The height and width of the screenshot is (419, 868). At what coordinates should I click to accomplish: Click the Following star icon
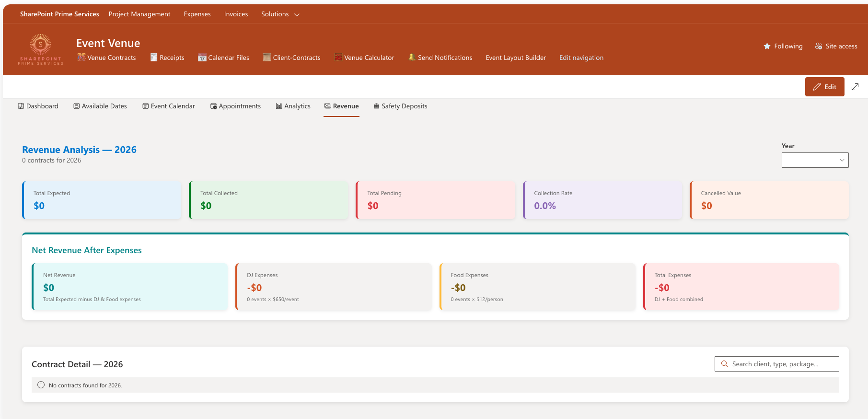click(x=767, y=46)
